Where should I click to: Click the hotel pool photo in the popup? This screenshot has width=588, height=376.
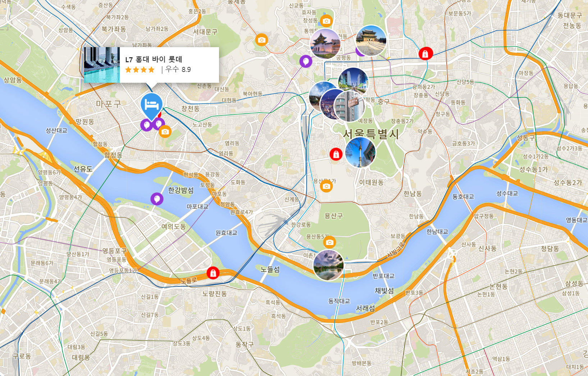point(102,65)
